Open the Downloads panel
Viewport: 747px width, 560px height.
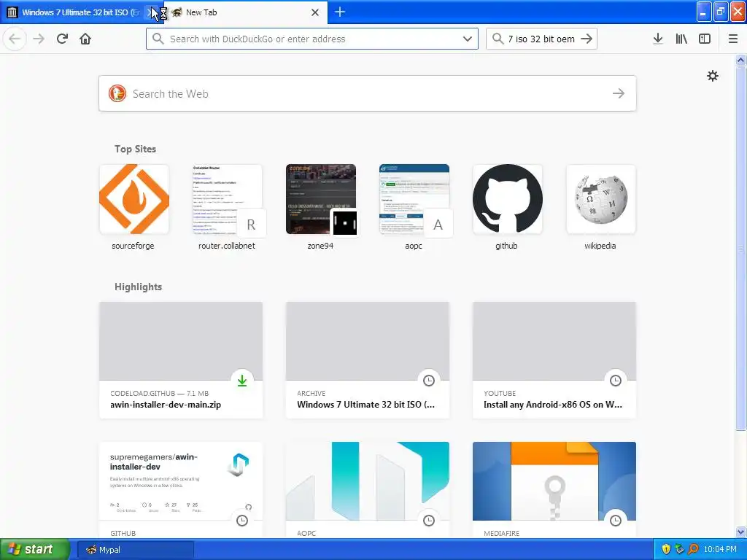658,39
